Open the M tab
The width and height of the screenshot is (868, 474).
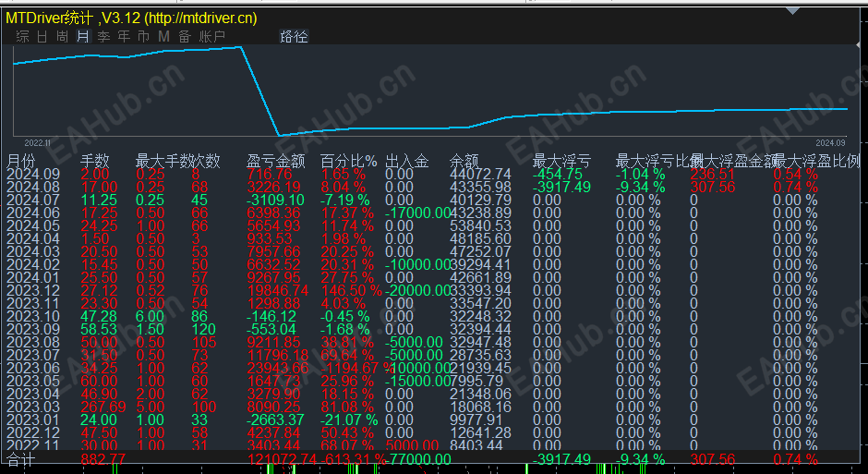click(x=163, y=37)
